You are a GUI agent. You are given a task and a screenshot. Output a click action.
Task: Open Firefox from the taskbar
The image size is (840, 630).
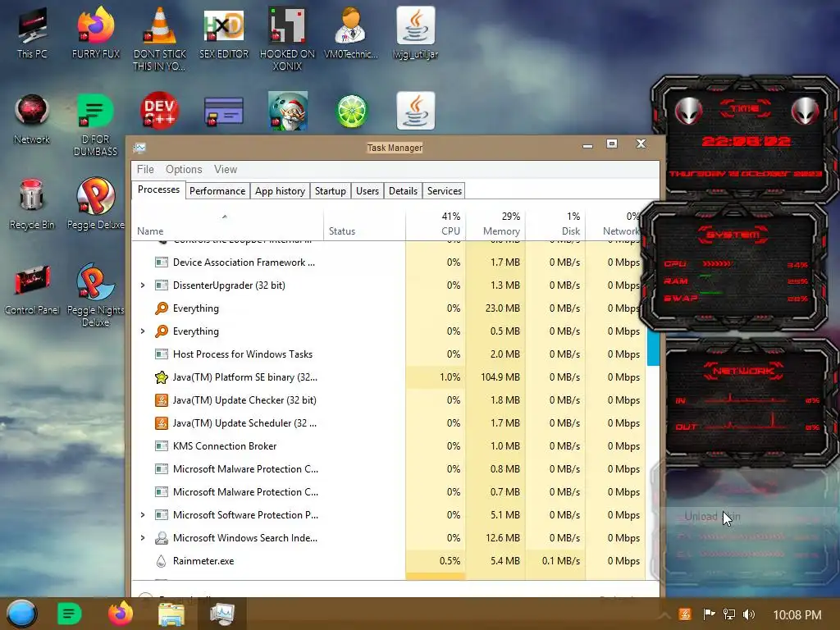click(121, 614)
